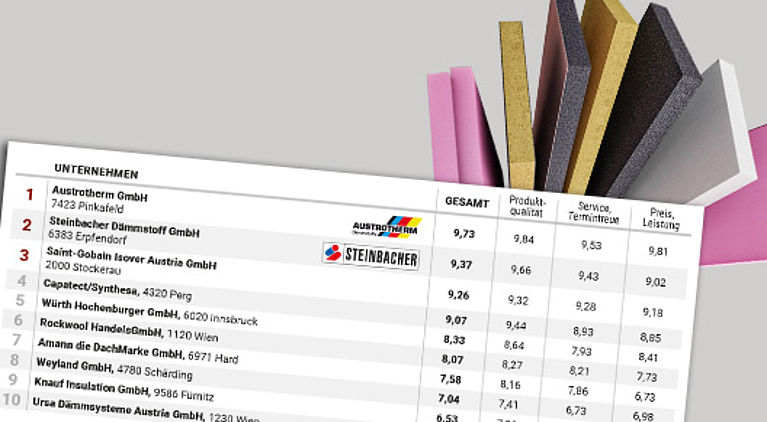The height and width of the screenshot is (422, 767).
Task: Click service value 9,53
Action: click(591, 245)
